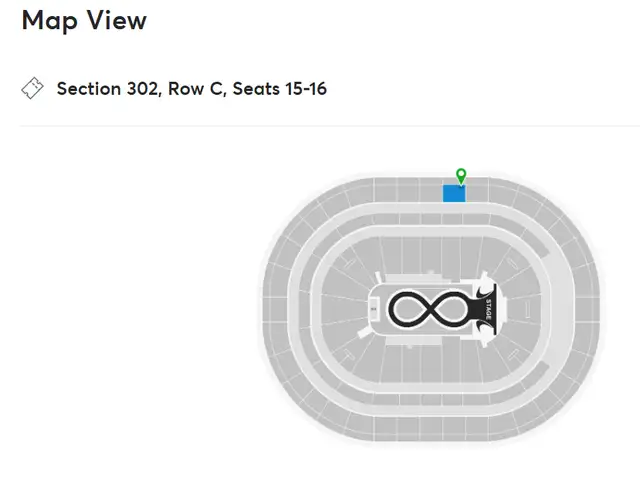Click the ticket icon beside Section 302
Viewport: 640px width, 480px height.
[32, 88]
